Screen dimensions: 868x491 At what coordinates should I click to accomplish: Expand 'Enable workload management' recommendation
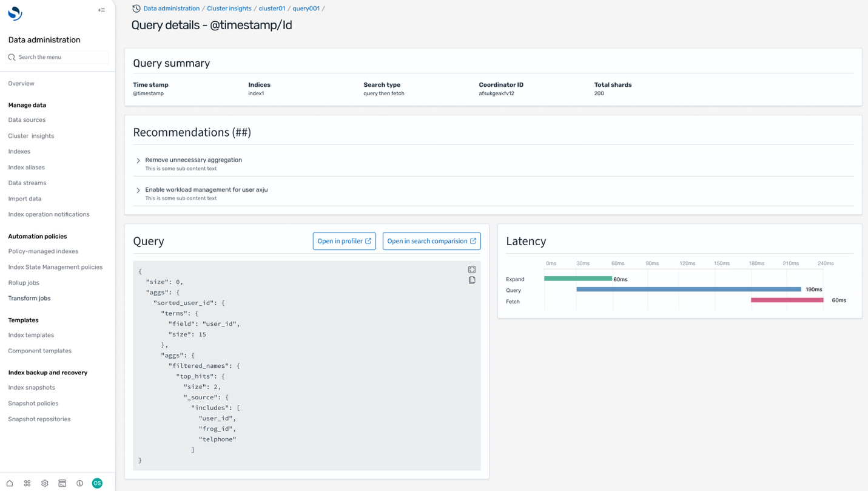coord(138,191)
